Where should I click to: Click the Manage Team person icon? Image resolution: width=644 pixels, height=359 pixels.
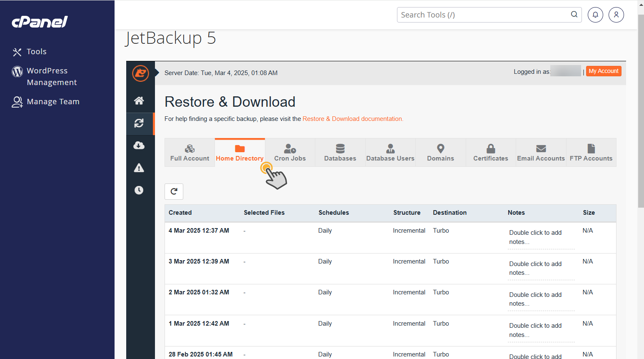[17, 102]
